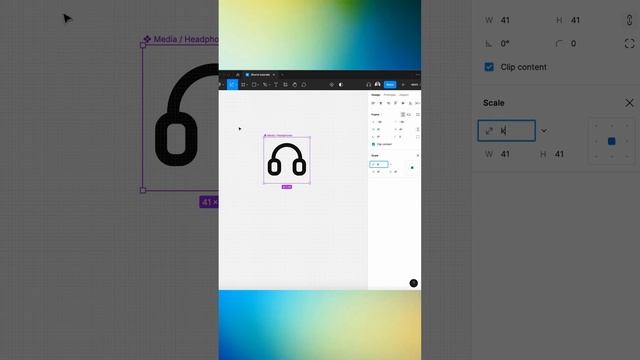The width and height of the screenshot is (640, 360).
Task: Close the open file tab
Action: point(274,75)
